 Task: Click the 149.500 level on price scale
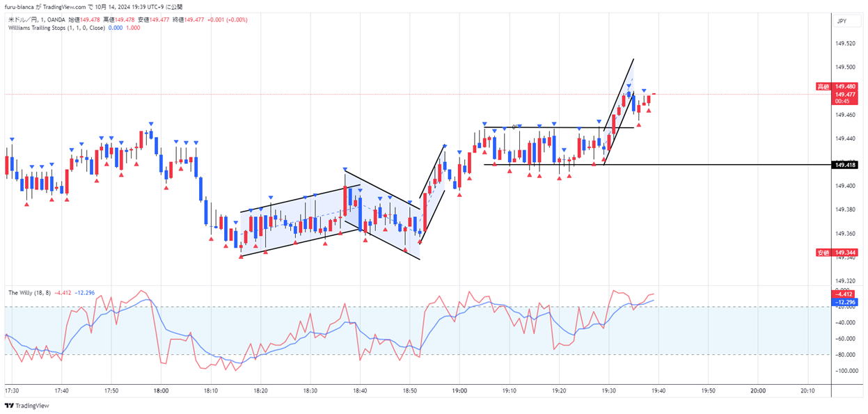pyautogui.click(x=845, y=67)
